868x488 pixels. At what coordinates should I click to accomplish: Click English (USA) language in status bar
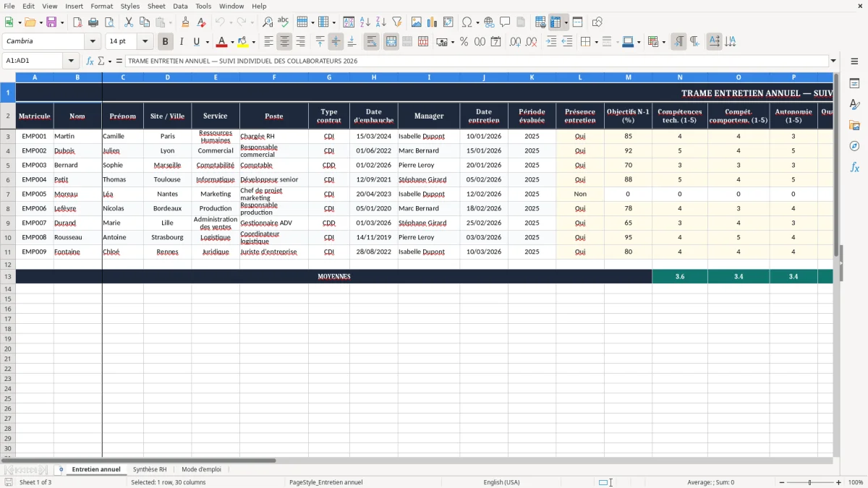501,482
